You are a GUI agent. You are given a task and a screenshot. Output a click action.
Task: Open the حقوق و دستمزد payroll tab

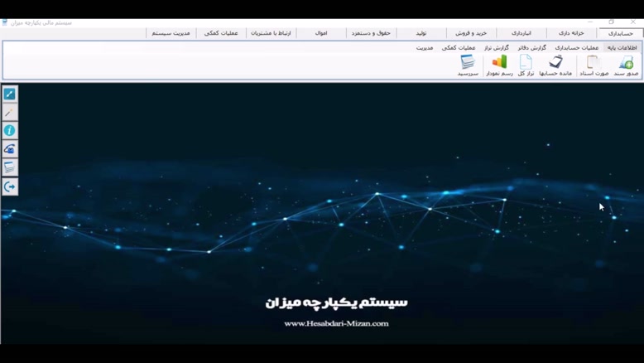371,33
